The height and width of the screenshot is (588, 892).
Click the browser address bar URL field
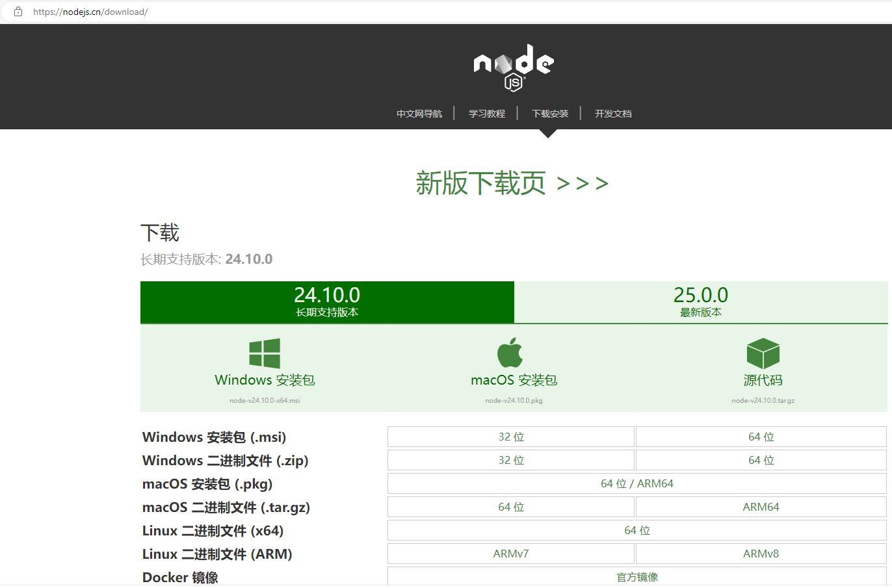(91, 11)
